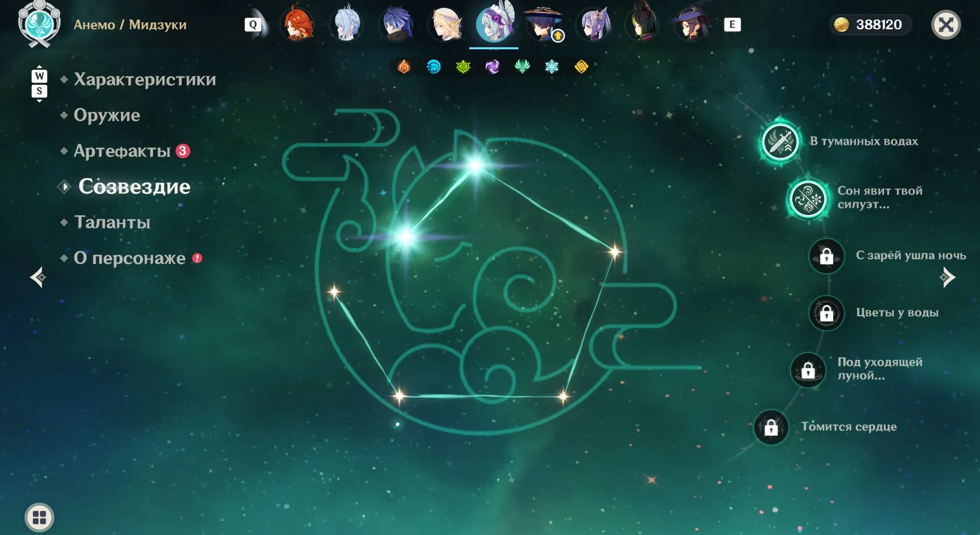980x535 pixels.
Task: Select the witch-hat character portrait
Action: pyautogui.click(x=691, y=24)
